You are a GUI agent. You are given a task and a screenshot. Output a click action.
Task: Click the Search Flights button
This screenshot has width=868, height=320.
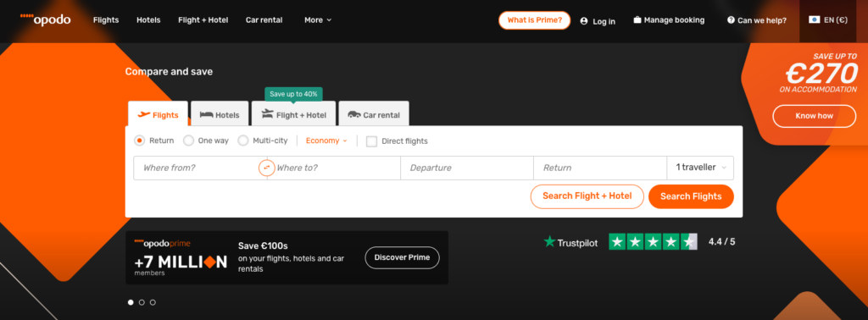point(691,196)
